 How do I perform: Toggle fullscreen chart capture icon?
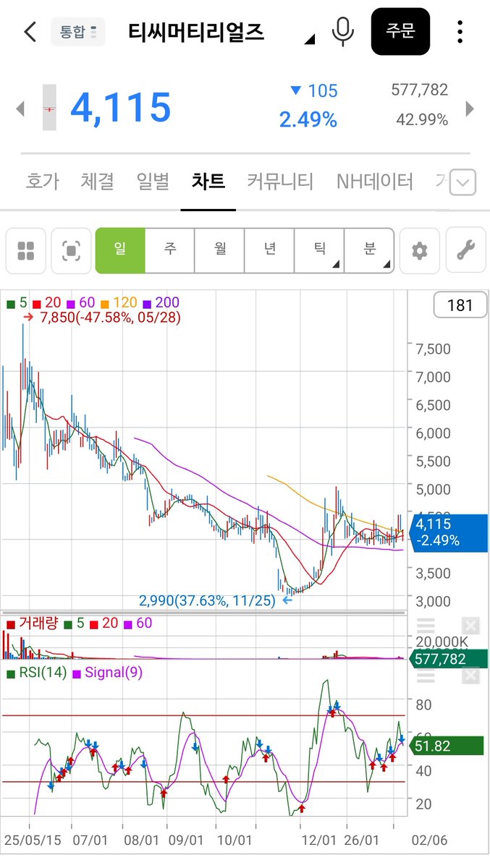pyautogui.click(x=71, y=251)
